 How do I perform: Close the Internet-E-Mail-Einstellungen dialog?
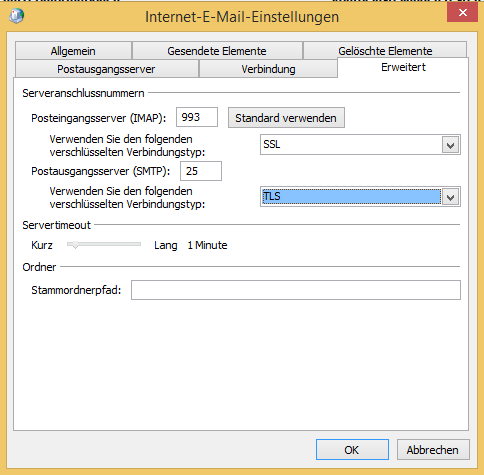pyautogui.click(x=463, y=13)
